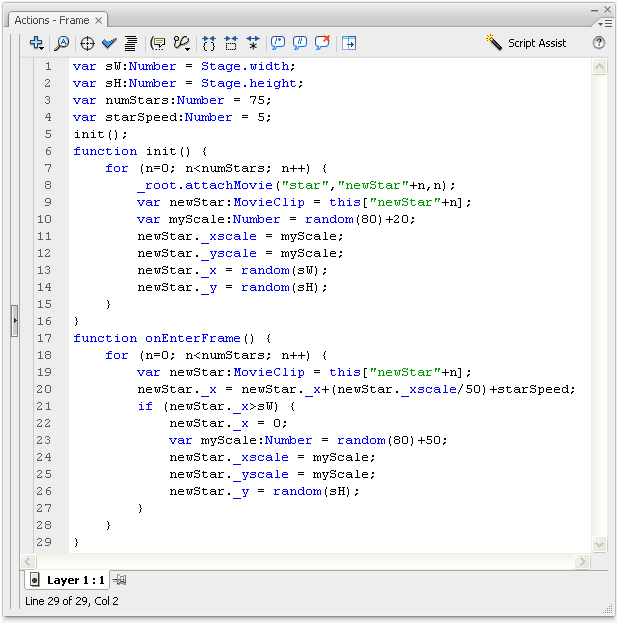618x624 pixels.
Task: Click Add a new item to script
Action: 36,43
